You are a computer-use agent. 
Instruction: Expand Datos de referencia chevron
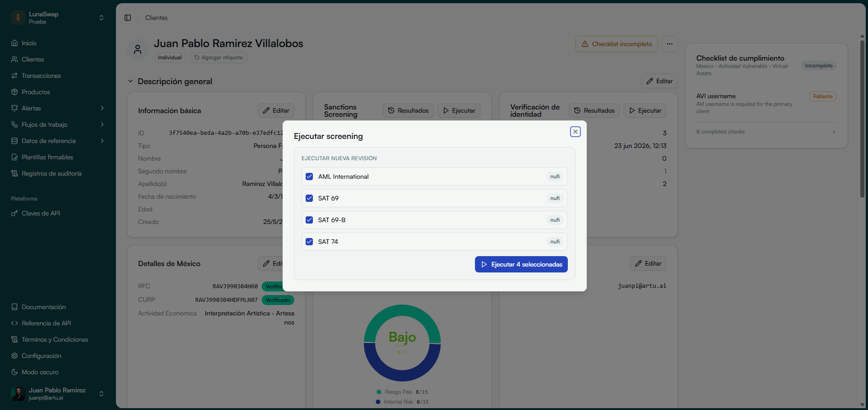102,141
